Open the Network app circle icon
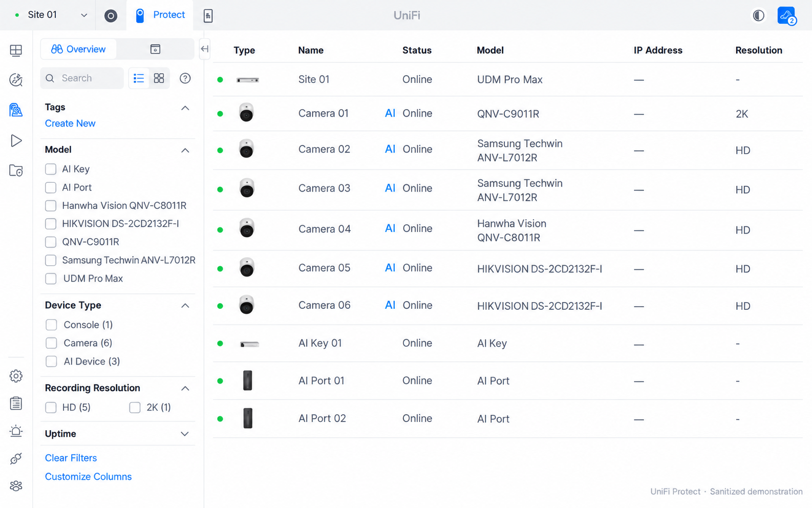Viewport: 812px width, 508px height. pos(111,15)
